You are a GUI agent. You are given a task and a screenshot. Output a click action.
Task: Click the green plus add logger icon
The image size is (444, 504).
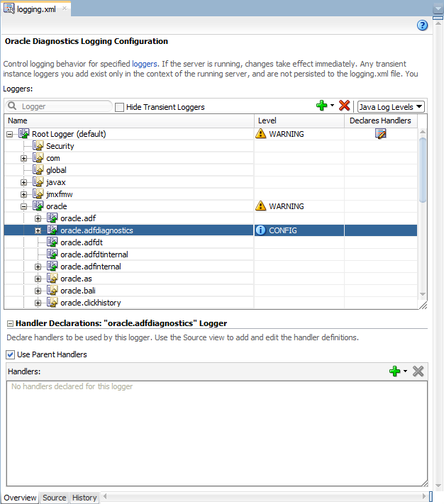pyautogui.click(x=321, y=106)
